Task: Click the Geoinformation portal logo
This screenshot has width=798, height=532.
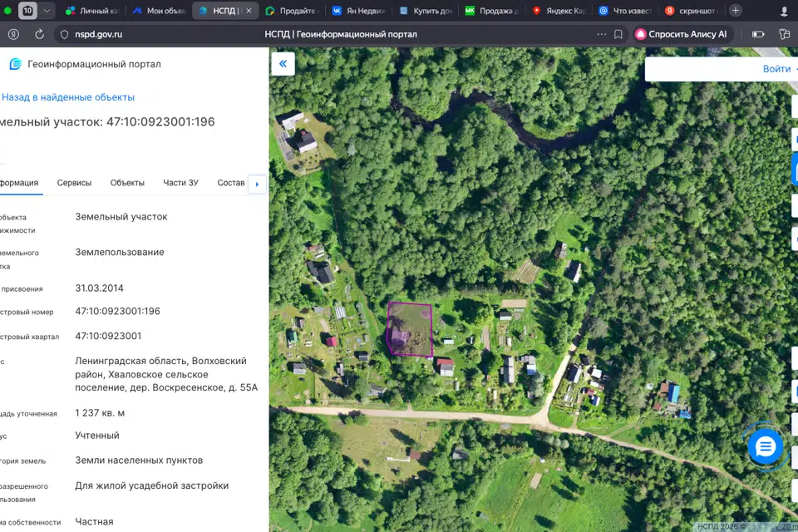Action: coord(15,64)
